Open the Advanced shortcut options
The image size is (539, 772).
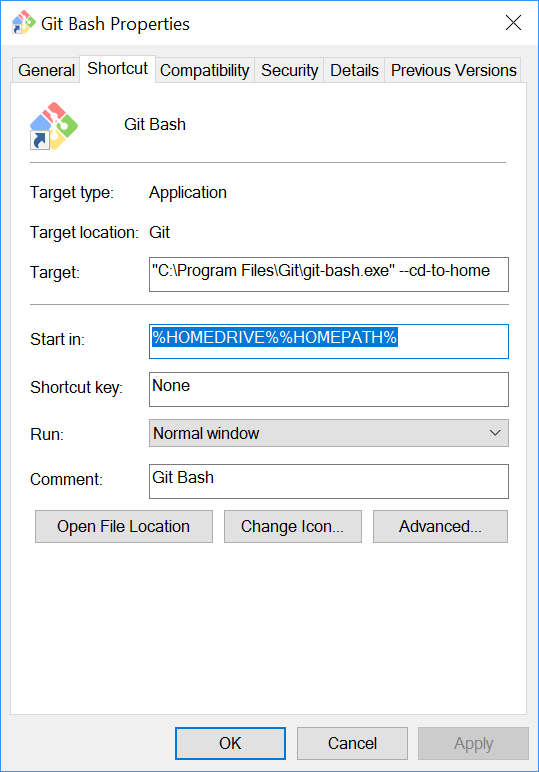tap(440, 526)
